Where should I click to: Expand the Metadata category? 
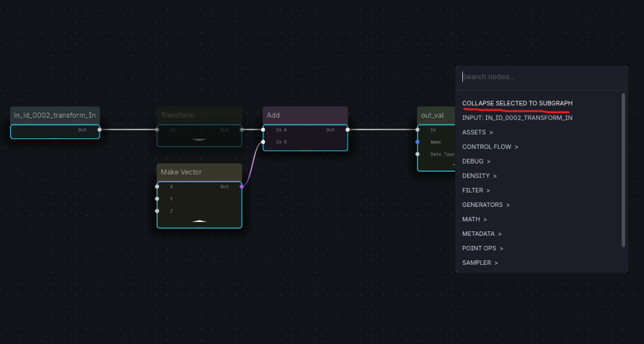click(482, 233)
